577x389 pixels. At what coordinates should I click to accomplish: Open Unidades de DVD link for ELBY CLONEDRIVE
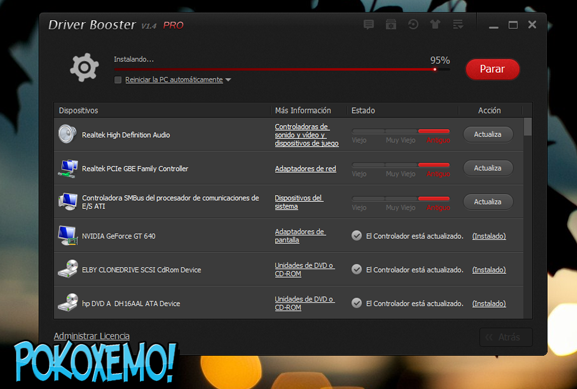click(x=304, y=269)
